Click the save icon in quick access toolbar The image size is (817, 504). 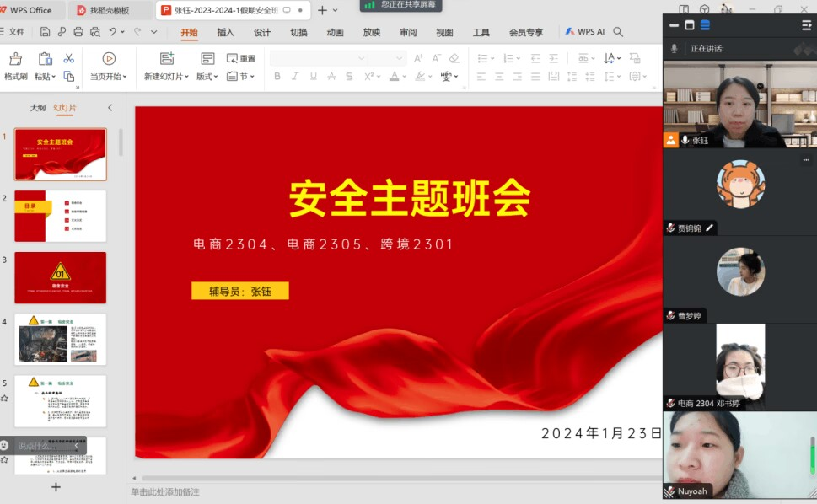pyautogui.click(x=45, y=32)
